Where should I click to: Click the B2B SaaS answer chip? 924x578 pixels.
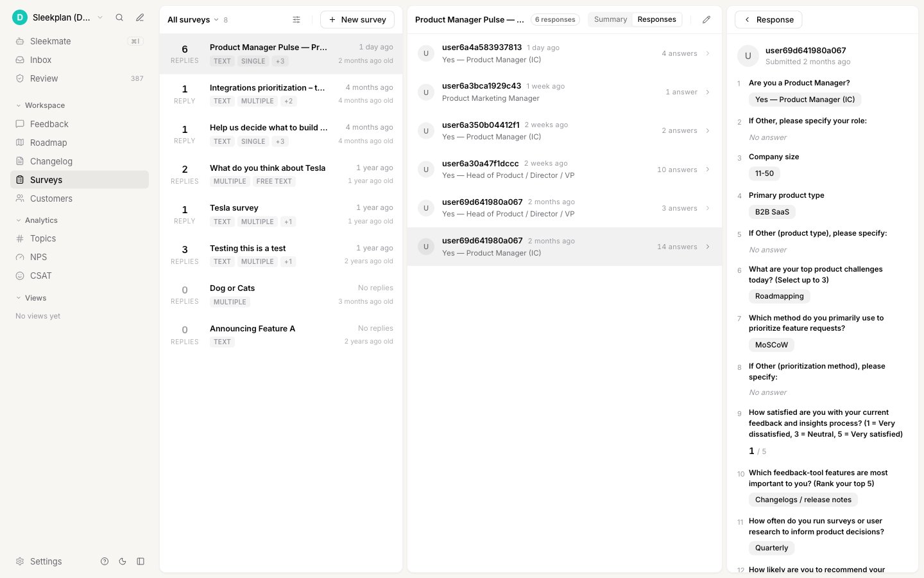[772, 212]
